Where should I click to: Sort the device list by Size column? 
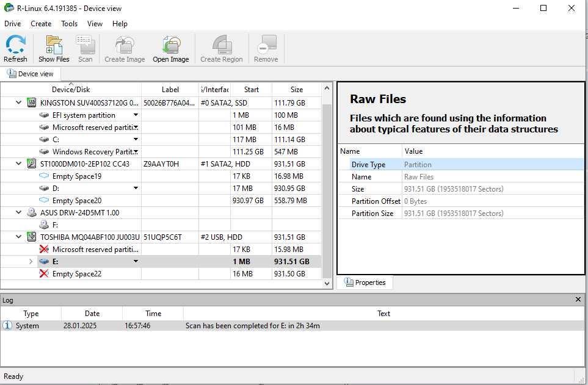coord(297,90)
